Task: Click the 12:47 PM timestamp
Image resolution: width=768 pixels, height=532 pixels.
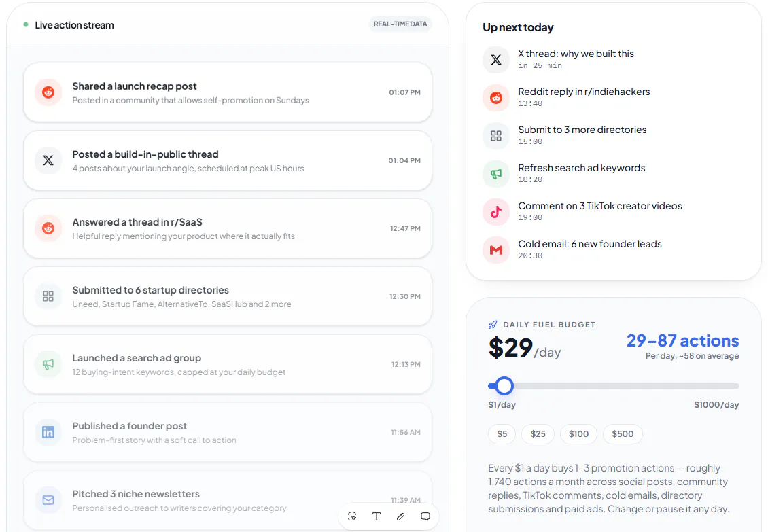Action: point(405,228)
